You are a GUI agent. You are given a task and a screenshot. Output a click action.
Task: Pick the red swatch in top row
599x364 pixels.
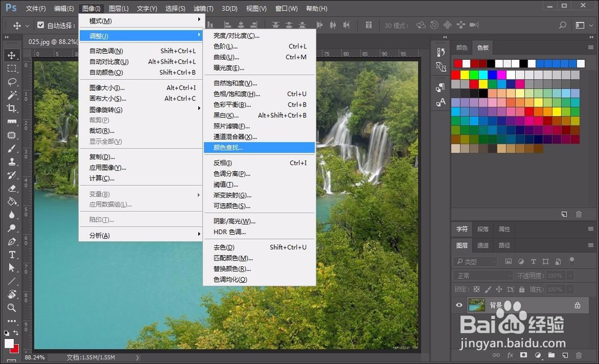point(458,63)
